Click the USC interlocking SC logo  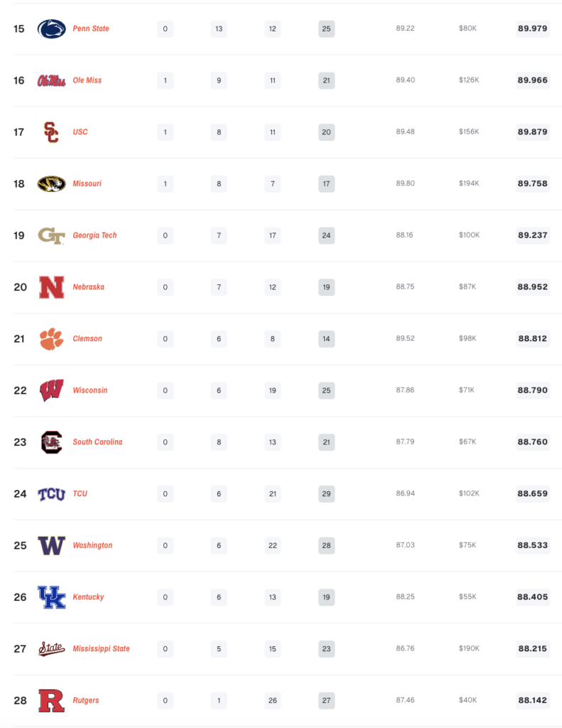(51, 132)
